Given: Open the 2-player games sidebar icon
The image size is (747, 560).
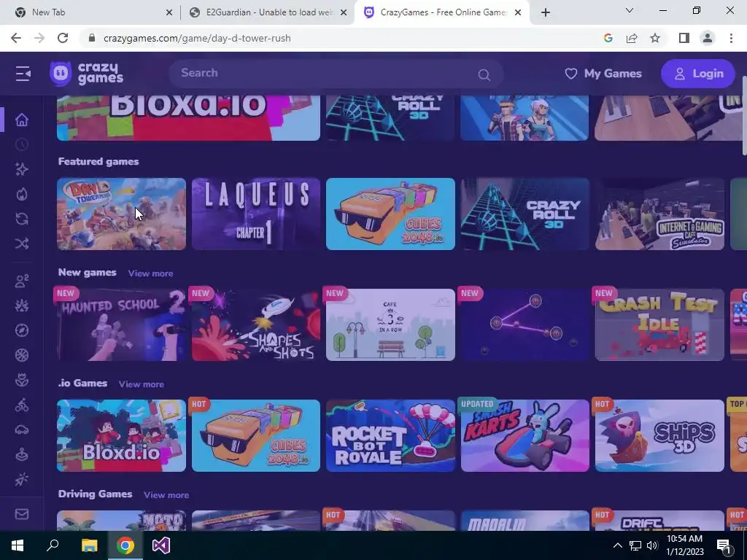Looking at the screenshot, I should click(22, 281).
